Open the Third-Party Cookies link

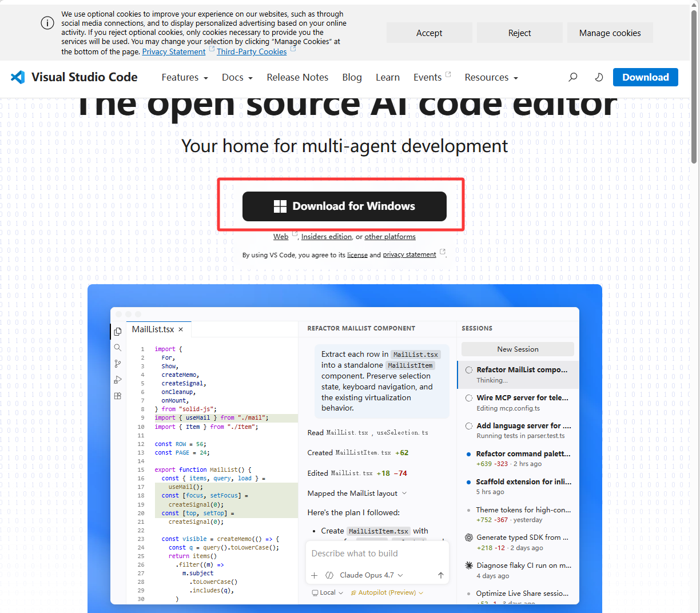click(x=252, y=51)
